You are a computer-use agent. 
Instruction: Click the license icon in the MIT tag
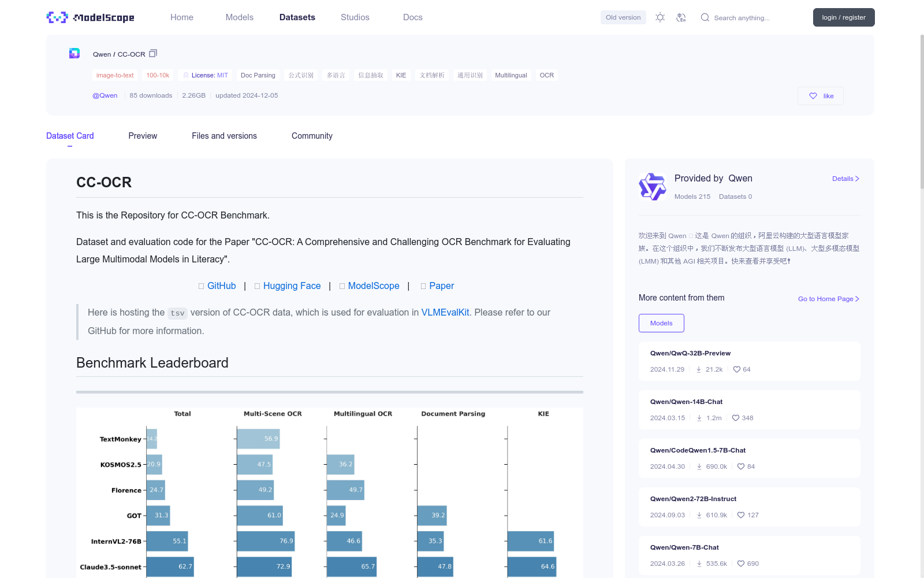coord(186,75)
